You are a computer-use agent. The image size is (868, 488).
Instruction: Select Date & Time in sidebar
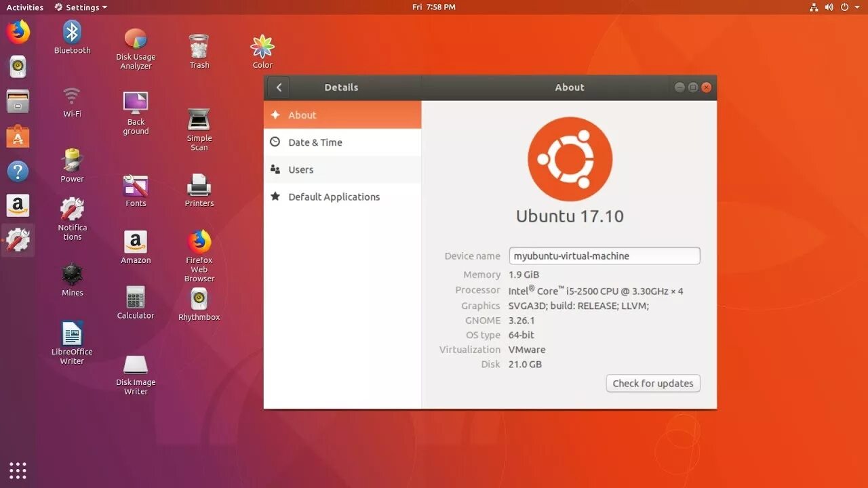(342, 142)
